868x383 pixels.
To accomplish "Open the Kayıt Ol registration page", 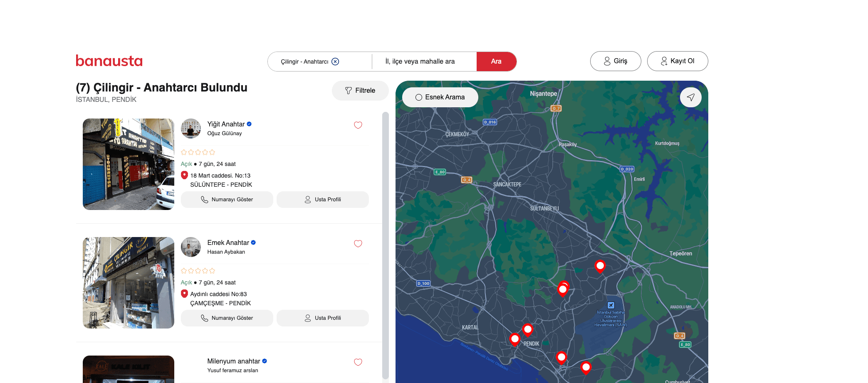I will click(678, 61).
